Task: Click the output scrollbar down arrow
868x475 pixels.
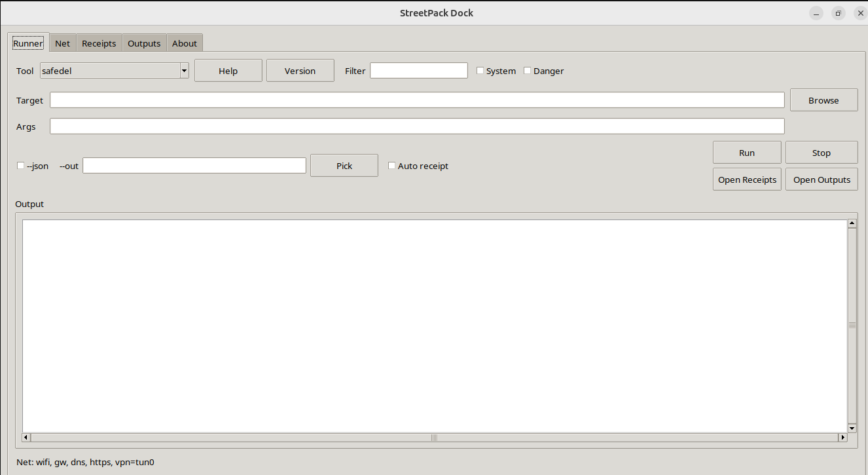Action: pyautogui.click(x=852, y=428)
